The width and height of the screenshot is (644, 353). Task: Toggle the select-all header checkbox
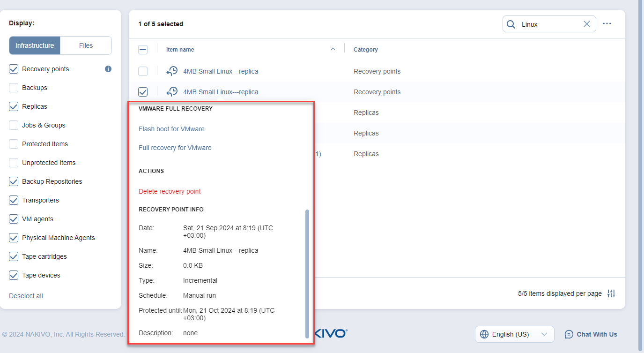[143, 50]
